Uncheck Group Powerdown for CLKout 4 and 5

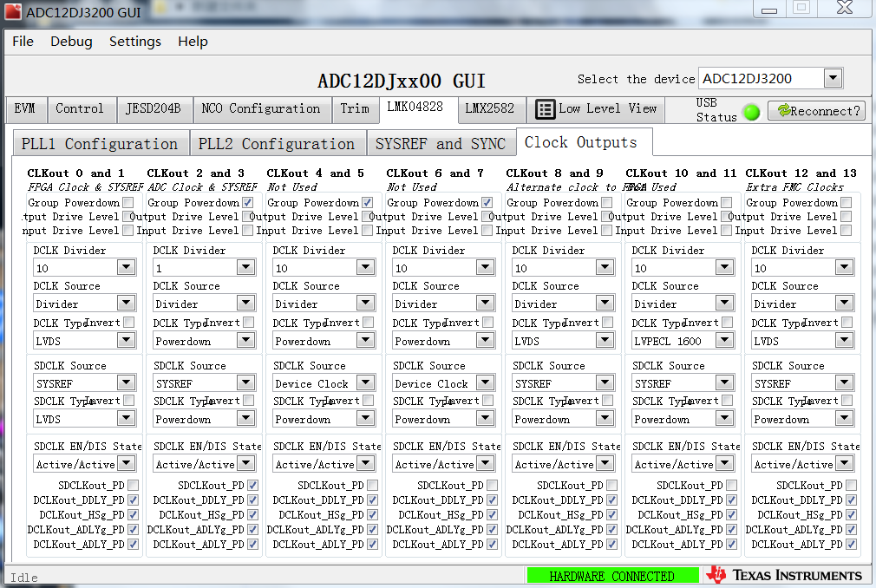point(367,202)
